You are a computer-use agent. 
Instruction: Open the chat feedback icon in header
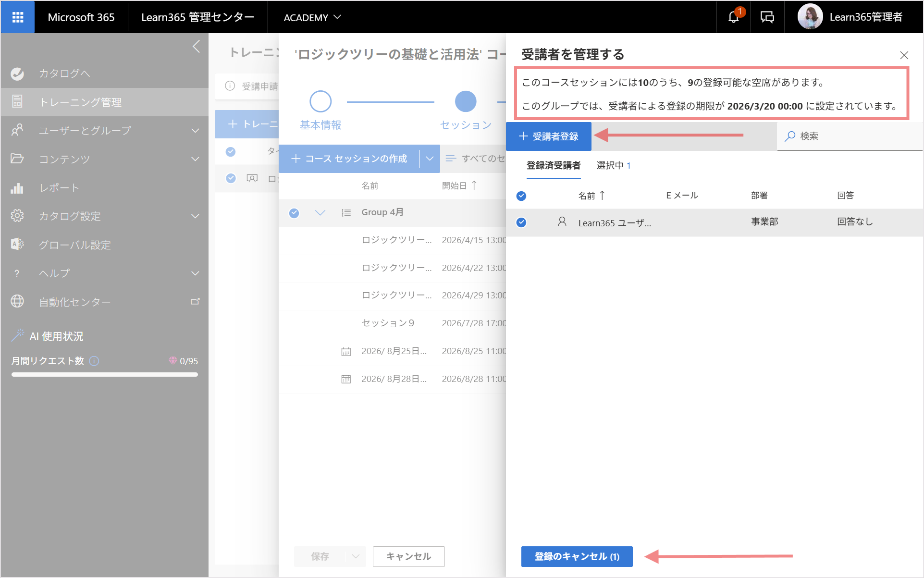pos(767,17)
